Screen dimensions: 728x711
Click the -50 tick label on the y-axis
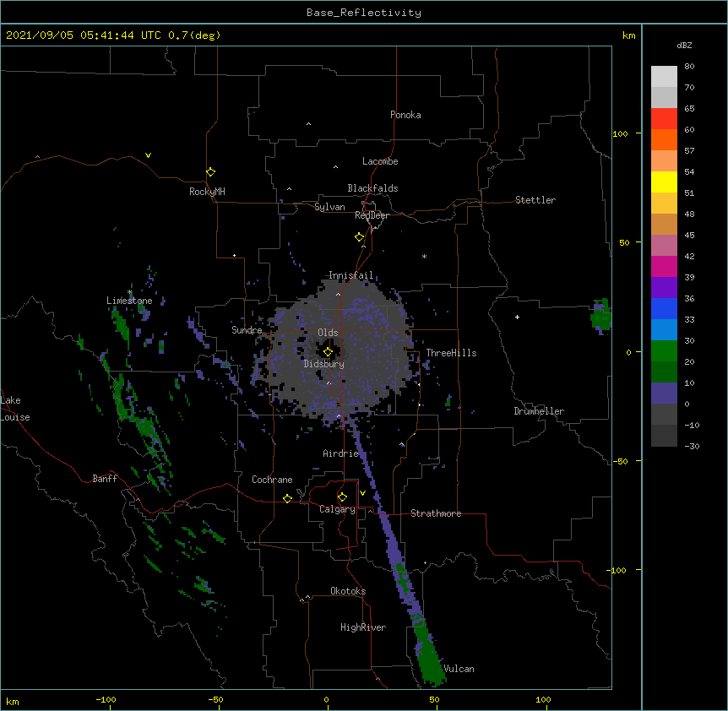point(620,461)
